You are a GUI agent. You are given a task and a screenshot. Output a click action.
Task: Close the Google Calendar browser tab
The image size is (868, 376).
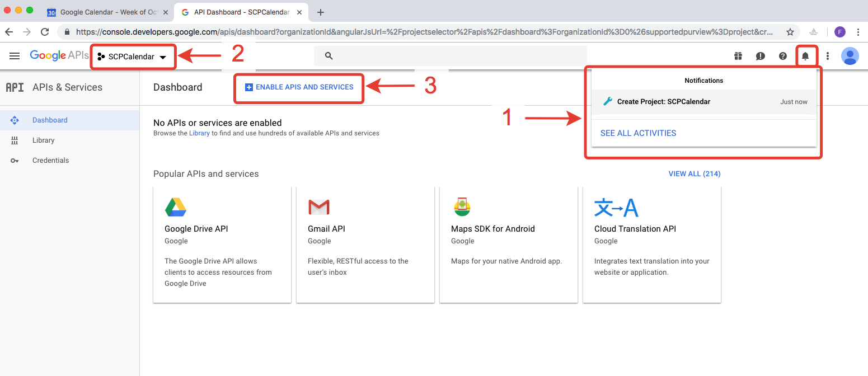[165, 12]
